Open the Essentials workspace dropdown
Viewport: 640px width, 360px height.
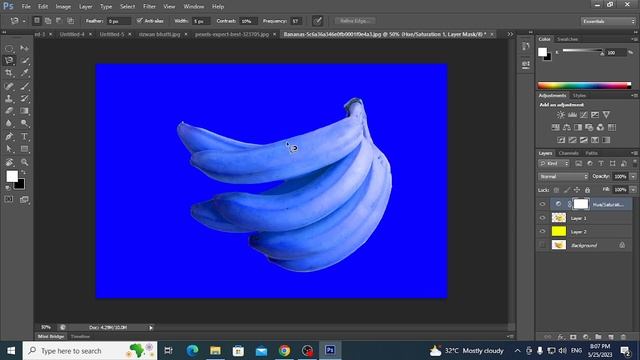608,21
